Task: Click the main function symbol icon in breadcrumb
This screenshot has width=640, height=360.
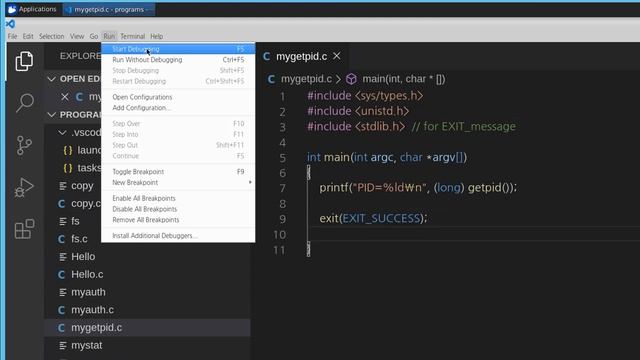Action: tap(351, 79)
